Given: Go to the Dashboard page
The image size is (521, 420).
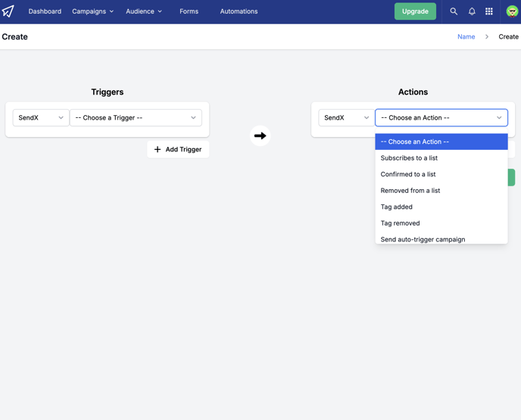Looking at the screenshot, I should pyautogui.click(x=45, y=11).
